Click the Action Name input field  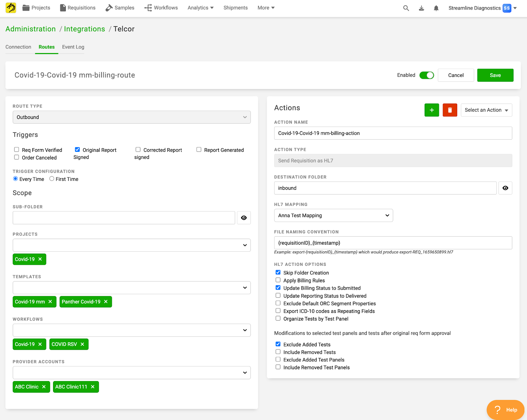pyautogui.click(x=393, y=133)
